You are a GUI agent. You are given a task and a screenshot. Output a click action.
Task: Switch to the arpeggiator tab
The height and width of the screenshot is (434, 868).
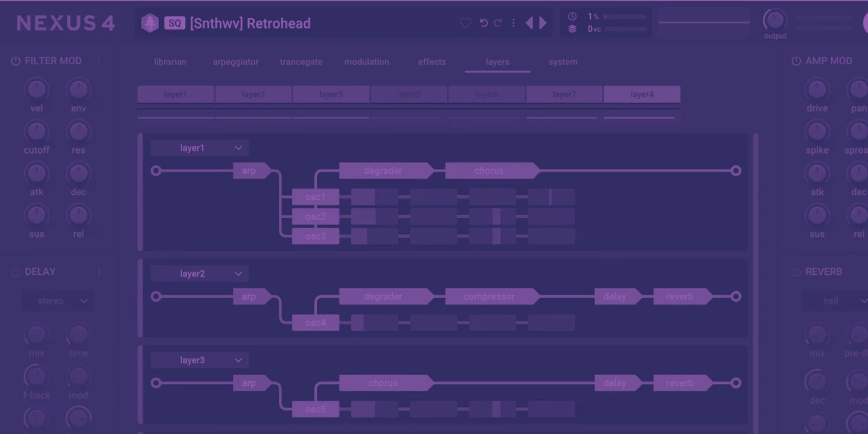pyautogui.click(x=235, y=62)
